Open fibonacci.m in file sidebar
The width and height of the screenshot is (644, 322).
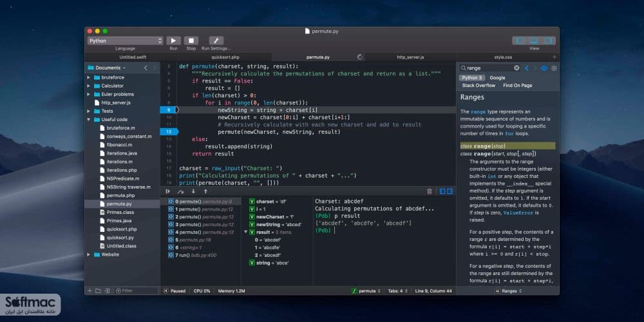[120, 144]
